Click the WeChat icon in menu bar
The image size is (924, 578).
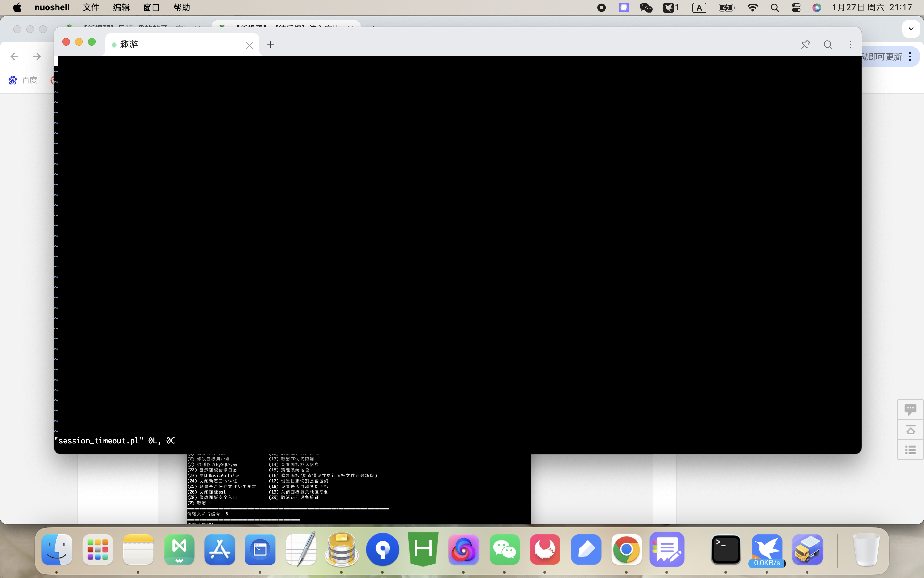click(x=646, y=8)
